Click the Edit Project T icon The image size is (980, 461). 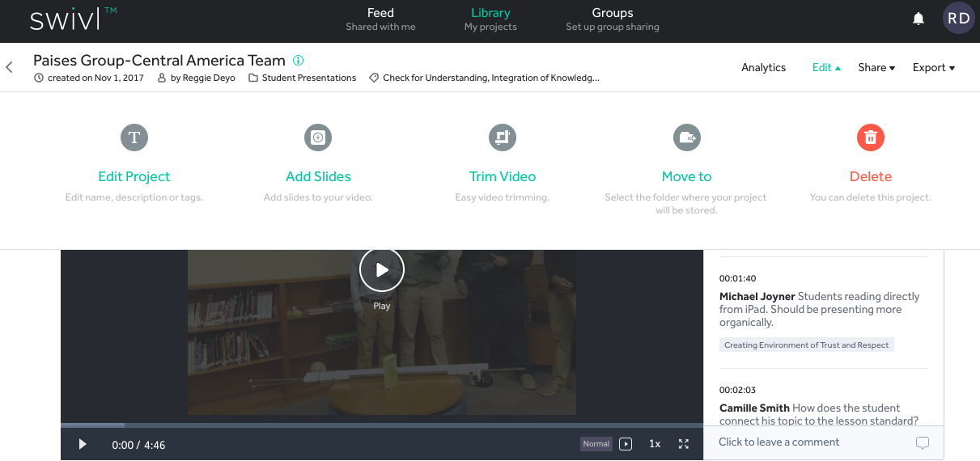[x=134, y=137]
